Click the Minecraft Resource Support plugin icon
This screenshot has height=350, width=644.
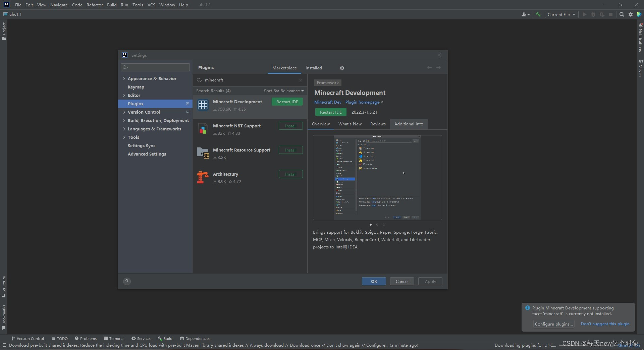[203, 153]
